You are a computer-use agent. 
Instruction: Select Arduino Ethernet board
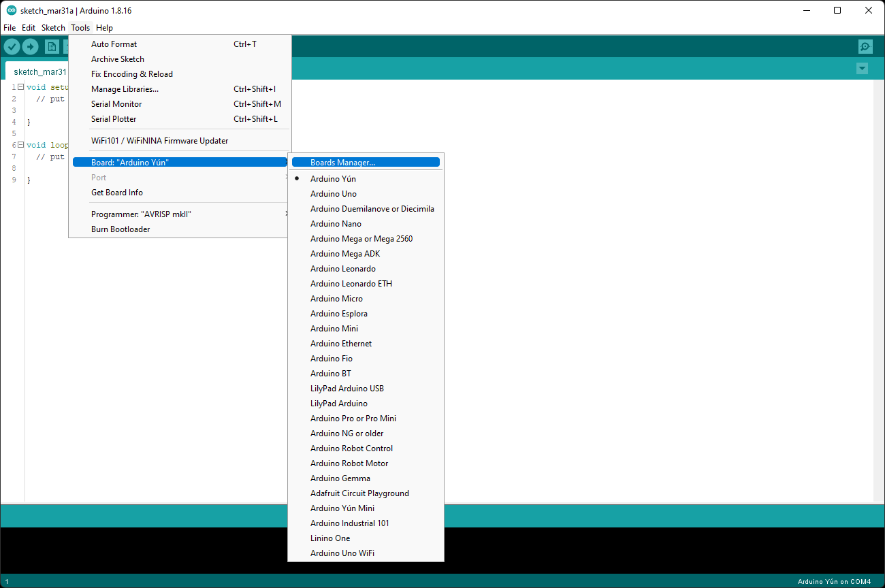tap(366, 344)
